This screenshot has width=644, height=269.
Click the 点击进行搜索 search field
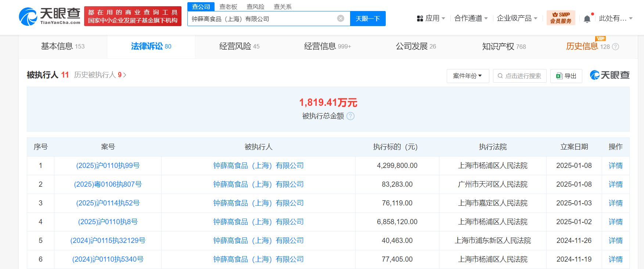click(x=519, y=76)
